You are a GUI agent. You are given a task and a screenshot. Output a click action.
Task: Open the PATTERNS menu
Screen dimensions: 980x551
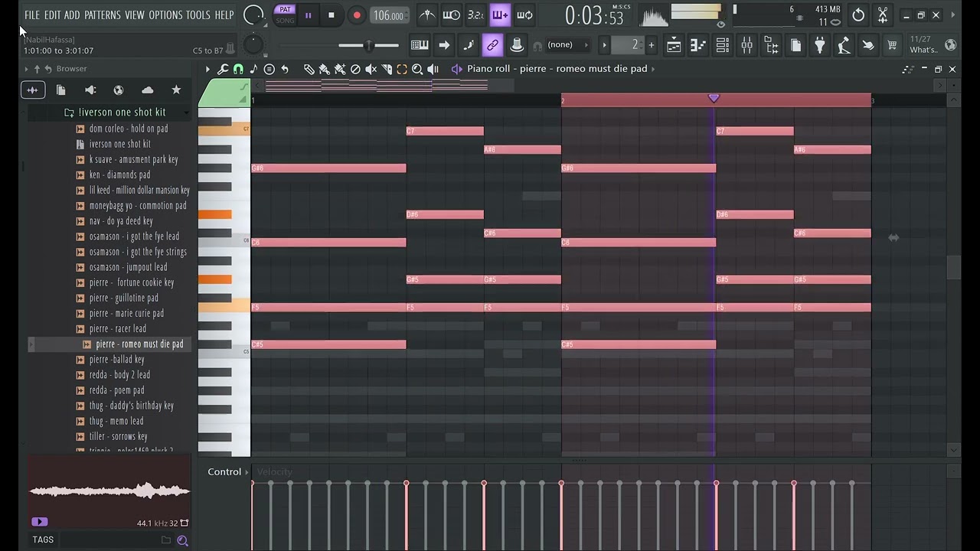point(102,15)
